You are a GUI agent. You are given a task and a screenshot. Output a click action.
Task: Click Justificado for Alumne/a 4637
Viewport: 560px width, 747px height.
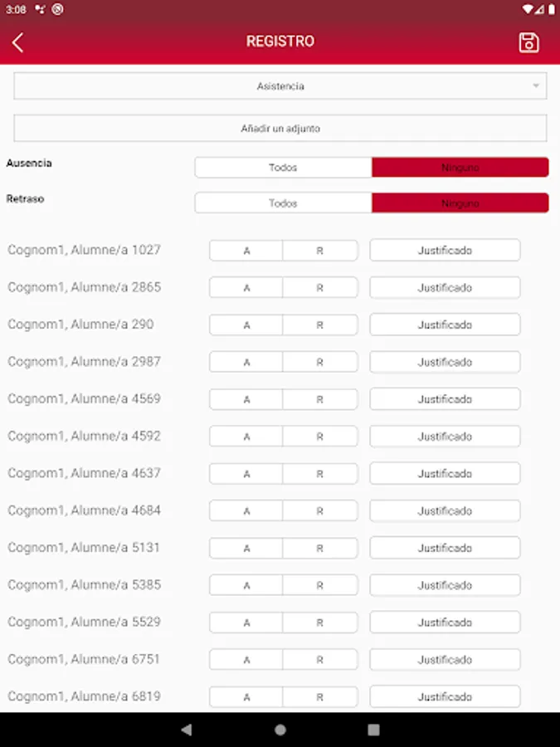(x=445, y=474)
